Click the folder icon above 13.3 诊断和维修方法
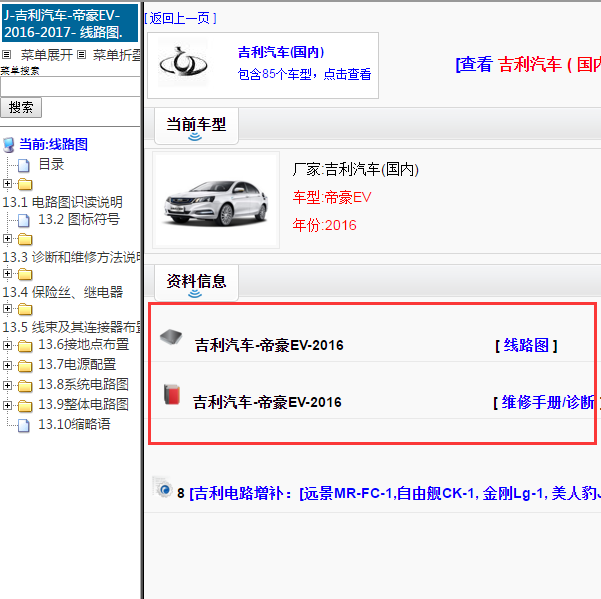 pos(25,240)
